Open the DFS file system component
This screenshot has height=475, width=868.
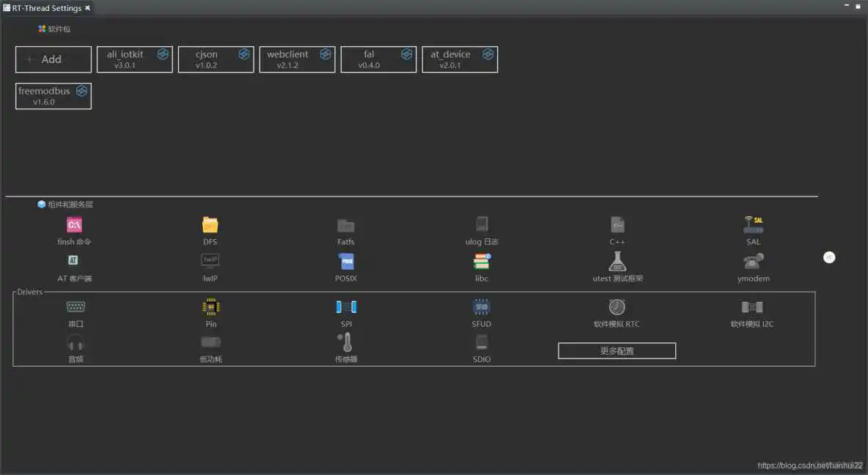(210, 226)
